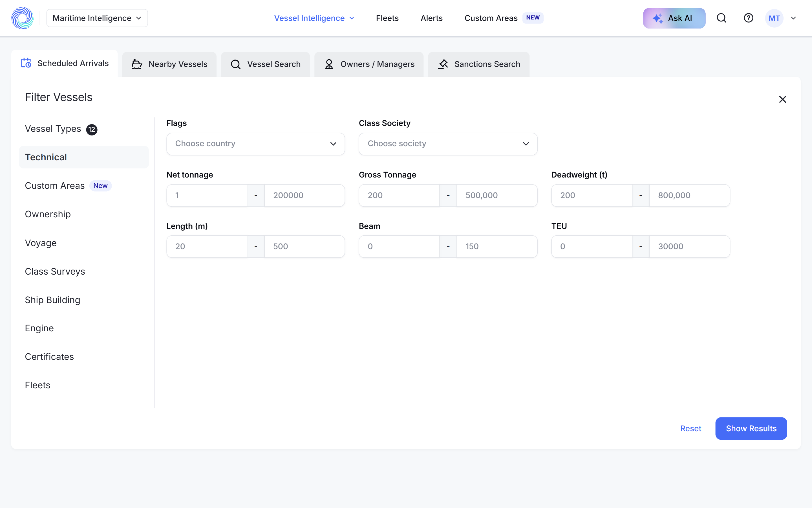Click the MT user avatar
The height and width of the screenshot is (508, 812).
[774, 18]
